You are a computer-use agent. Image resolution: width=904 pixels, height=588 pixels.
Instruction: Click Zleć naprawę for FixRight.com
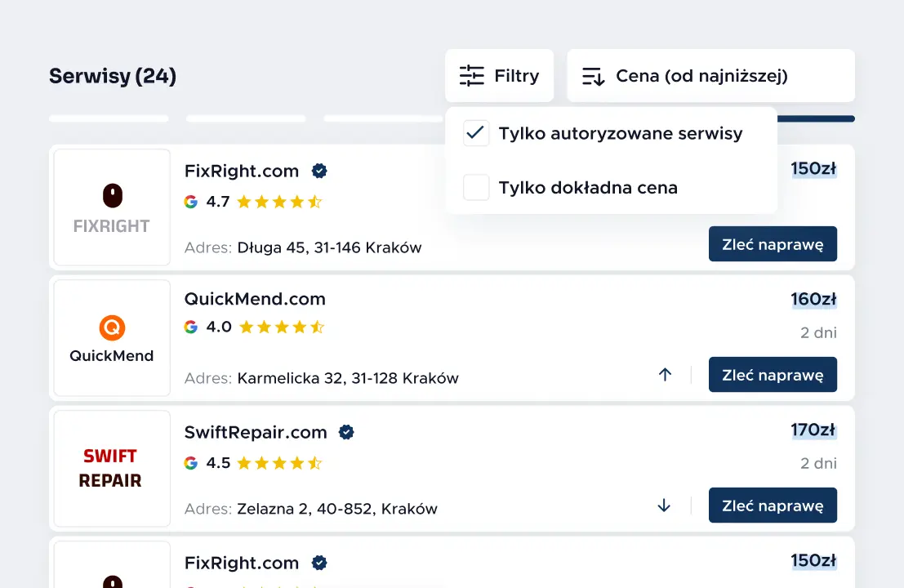pos(773,243)
